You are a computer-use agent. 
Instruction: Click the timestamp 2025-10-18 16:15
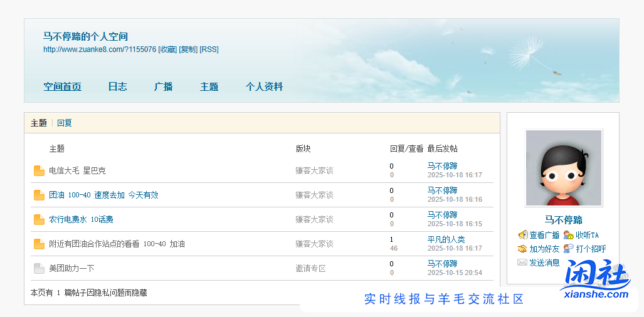(455, 224)
